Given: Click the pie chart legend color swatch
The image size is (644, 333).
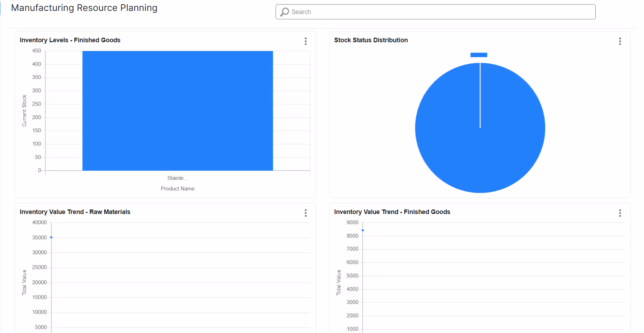Looking at the screenshot, I should point(479,55).
